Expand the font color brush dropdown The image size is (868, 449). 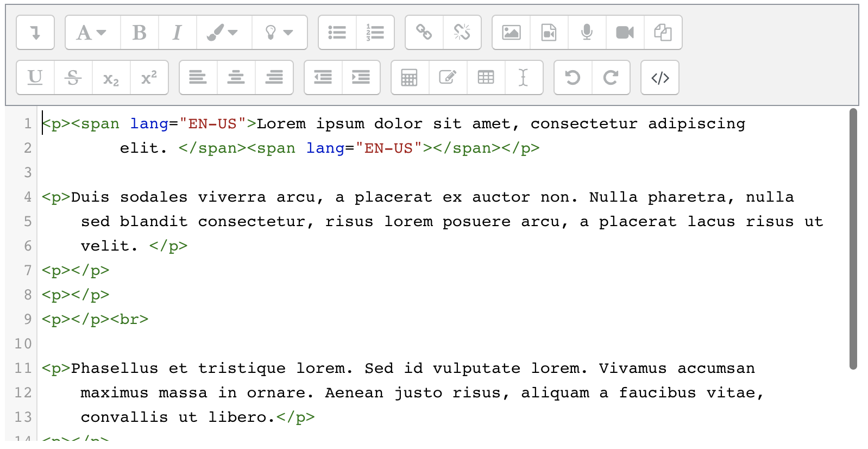223,33
